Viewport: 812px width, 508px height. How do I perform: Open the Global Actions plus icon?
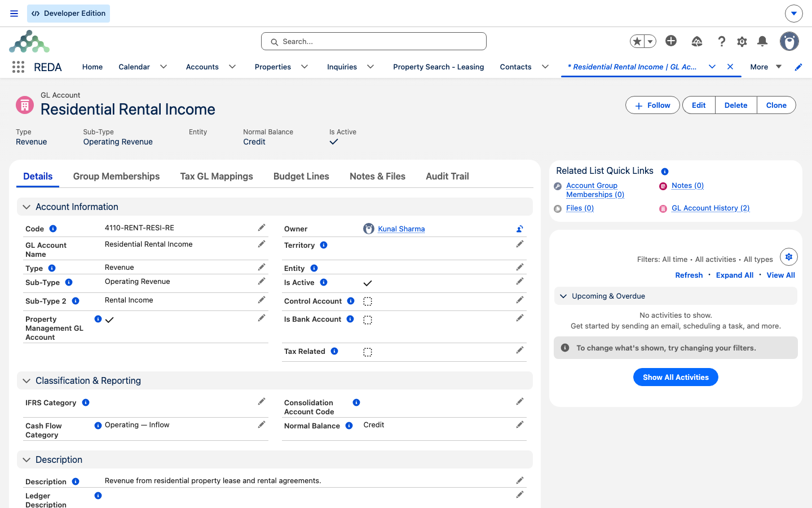[671, 41]
